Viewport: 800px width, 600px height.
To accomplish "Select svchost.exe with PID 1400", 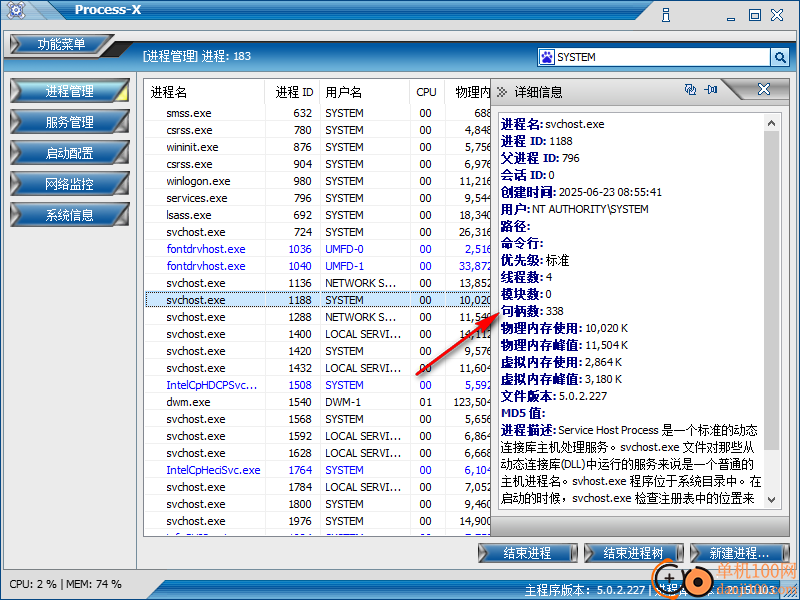I will [x=317, y=334].
